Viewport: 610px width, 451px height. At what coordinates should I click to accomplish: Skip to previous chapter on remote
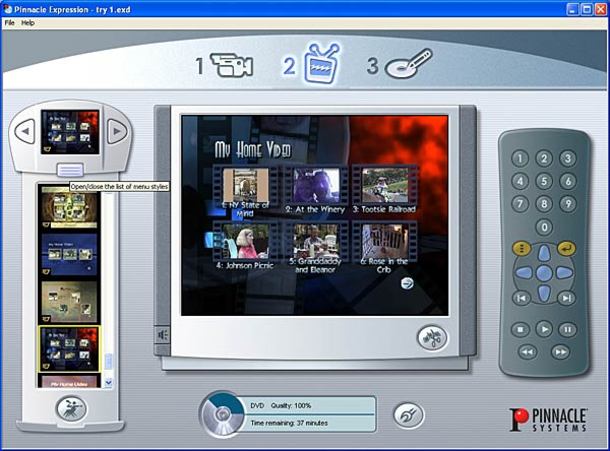click(x=521, y=298)
